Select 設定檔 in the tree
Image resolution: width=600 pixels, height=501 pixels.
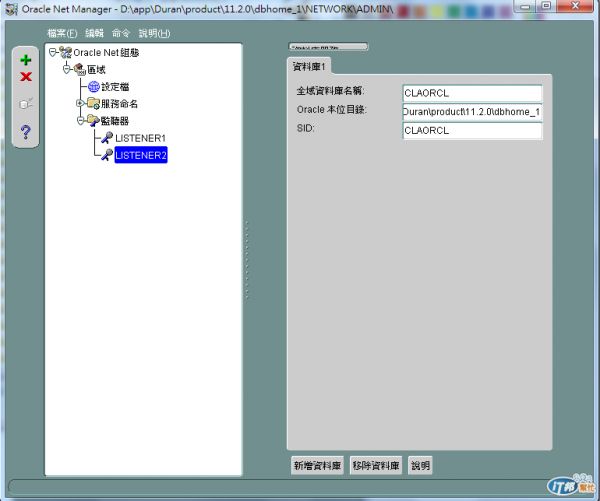click(115, 87)
